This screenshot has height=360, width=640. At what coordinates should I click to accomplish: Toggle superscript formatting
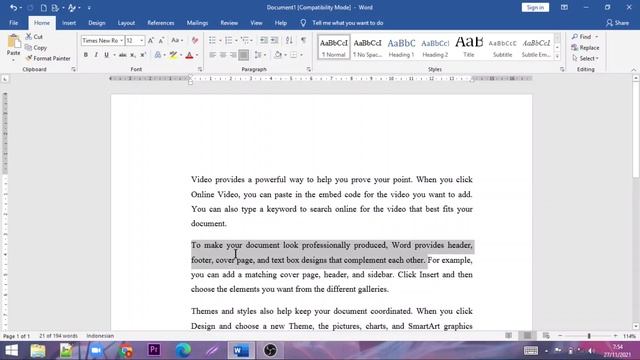tap(143, 55)
